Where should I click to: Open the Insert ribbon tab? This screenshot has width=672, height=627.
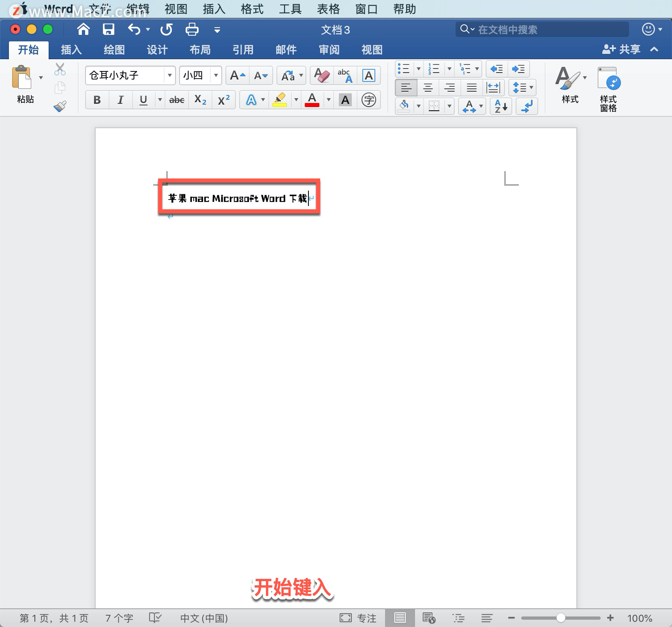click(x=71, y=50)
